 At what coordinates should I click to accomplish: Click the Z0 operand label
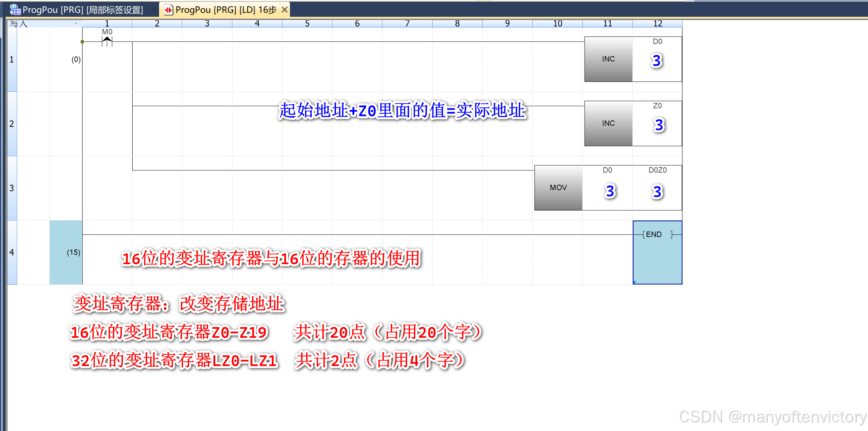(x=657, y=106)
